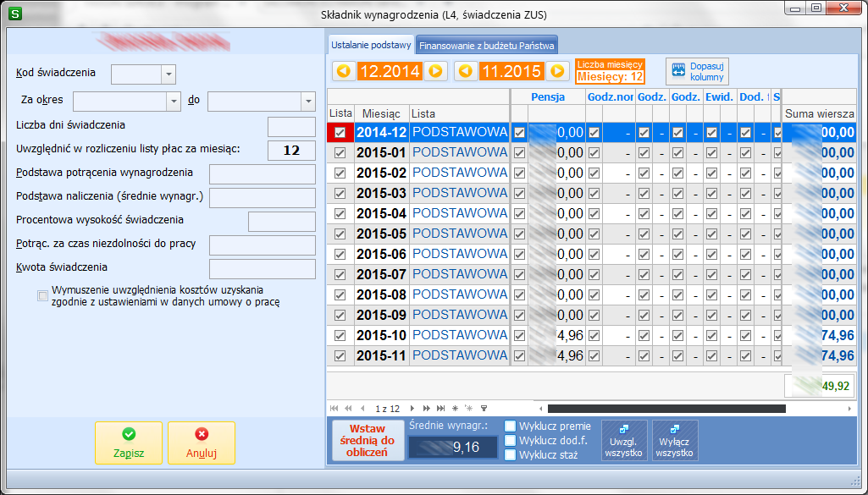868x495 pixels.
Task: Click left arrow beside 12.2014 start month
Action: pos(345,71)
